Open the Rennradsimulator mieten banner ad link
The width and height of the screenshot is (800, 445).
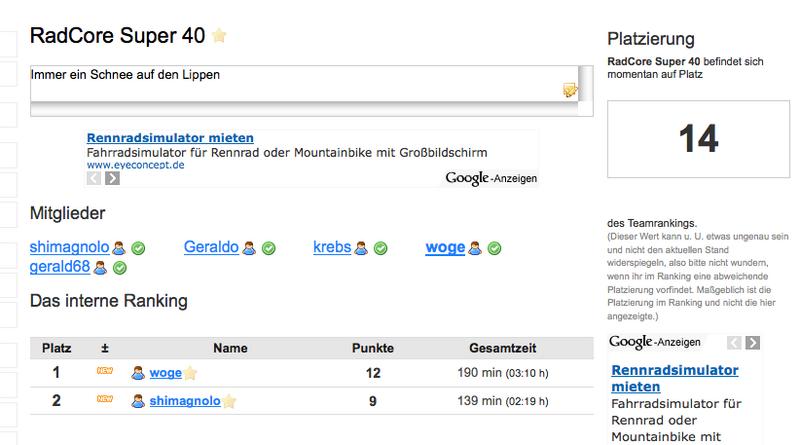170,138
